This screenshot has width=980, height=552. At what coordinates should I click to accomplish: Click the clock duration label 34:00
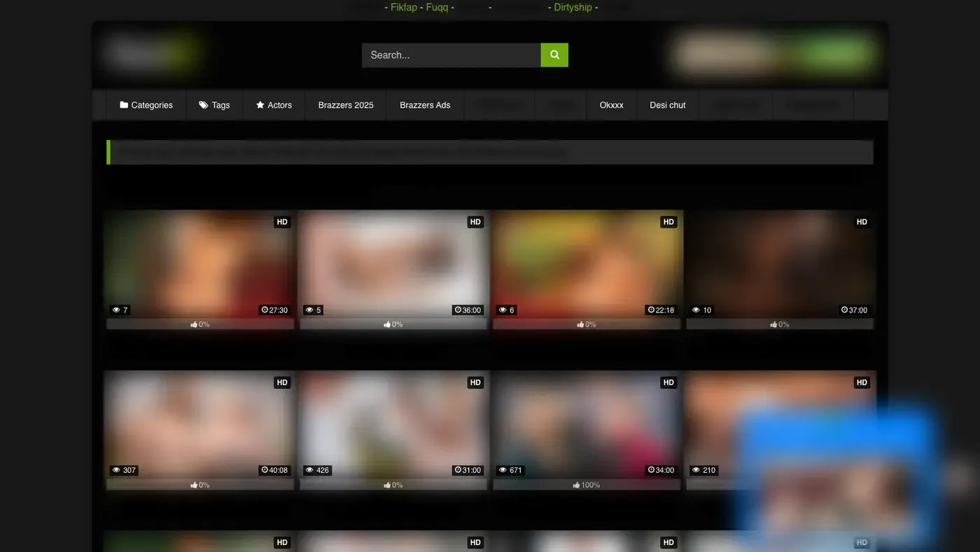(661, 471)
